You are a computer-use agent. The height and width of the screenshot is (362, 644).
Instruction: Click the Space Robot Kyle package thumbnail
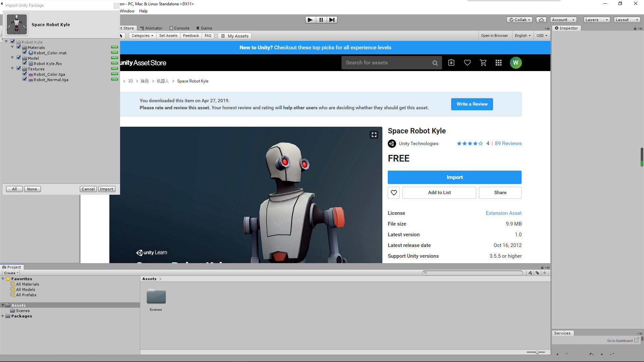click(17, 24)
